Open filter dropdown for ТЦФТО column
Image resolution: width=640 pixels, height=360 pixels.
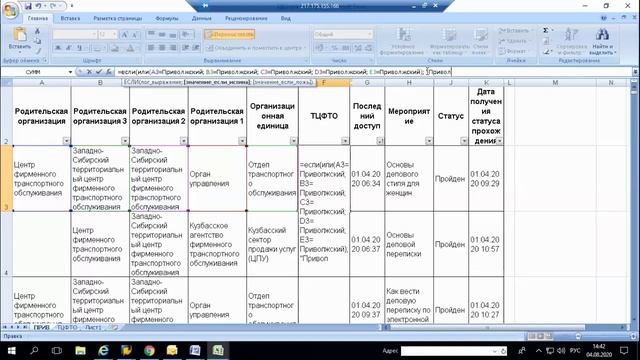coord(345,141)
